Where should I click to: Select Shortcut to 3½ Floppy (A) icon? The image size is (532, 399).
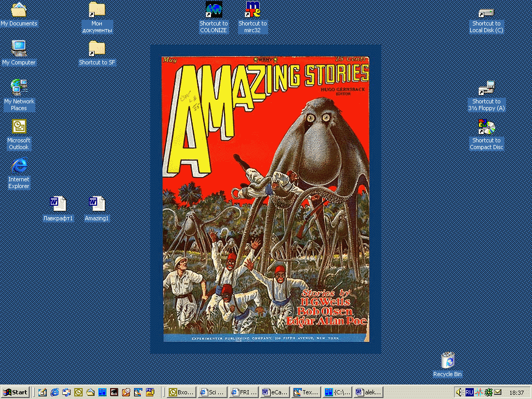(x=486, y=96)
